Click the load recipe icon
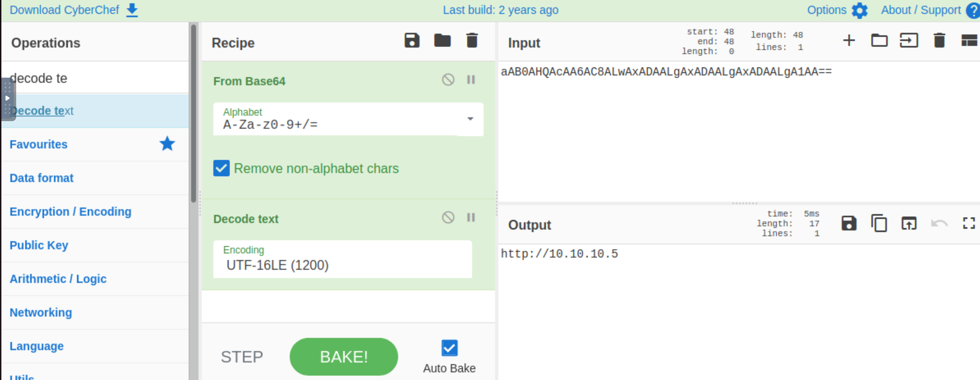980x380 pixels. (x=442, y=42)
